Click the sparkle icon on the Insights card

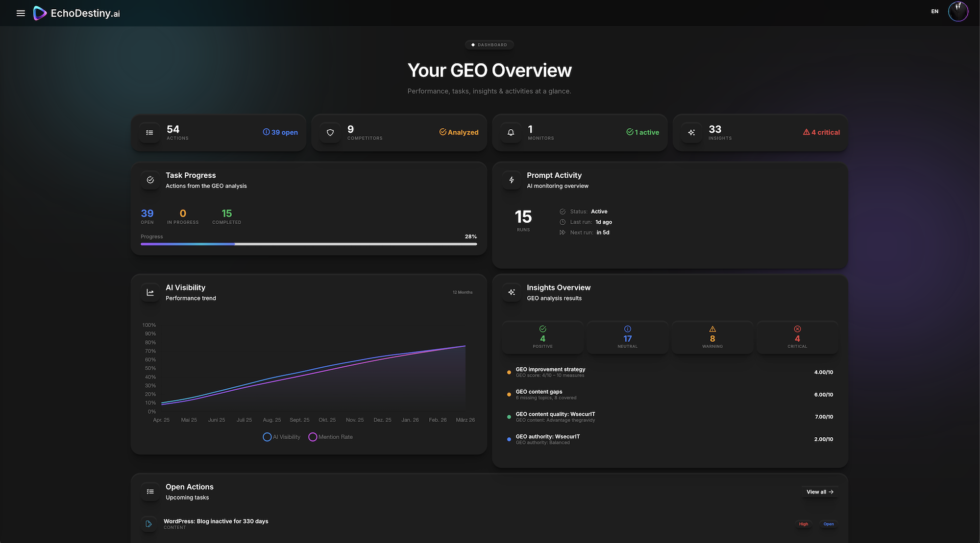pyautogui.click(x=691, y=132)
